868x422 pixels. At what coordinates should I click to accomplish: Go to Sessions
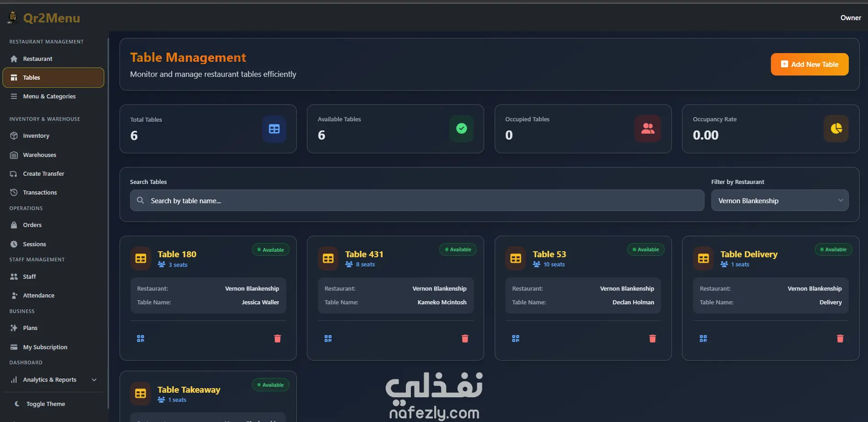coord(53,244)
